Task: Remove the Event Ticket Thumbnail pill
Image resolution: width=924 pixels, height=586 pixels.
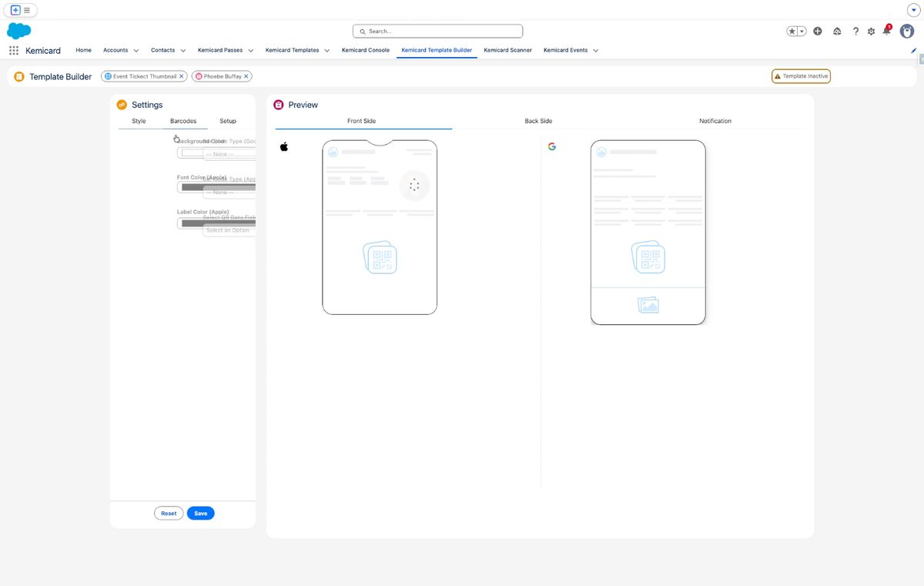Action: [182, 76]
